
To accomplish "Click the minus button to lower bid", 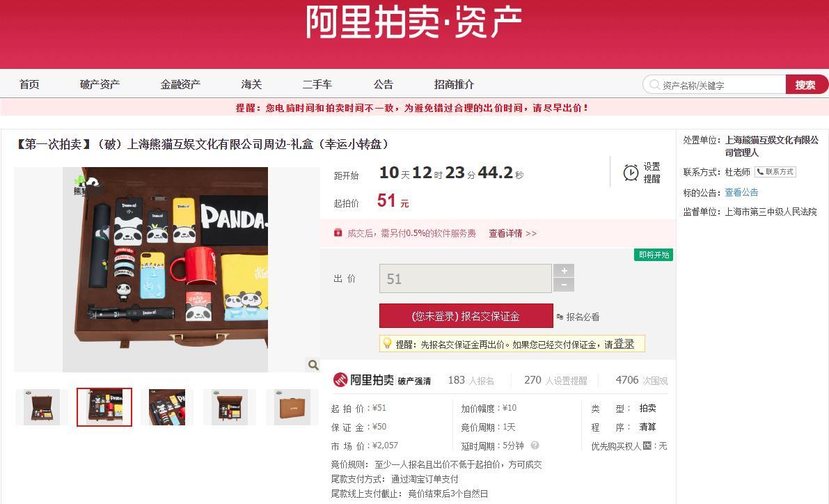I will pyautogui.click(x=564, y=285).
